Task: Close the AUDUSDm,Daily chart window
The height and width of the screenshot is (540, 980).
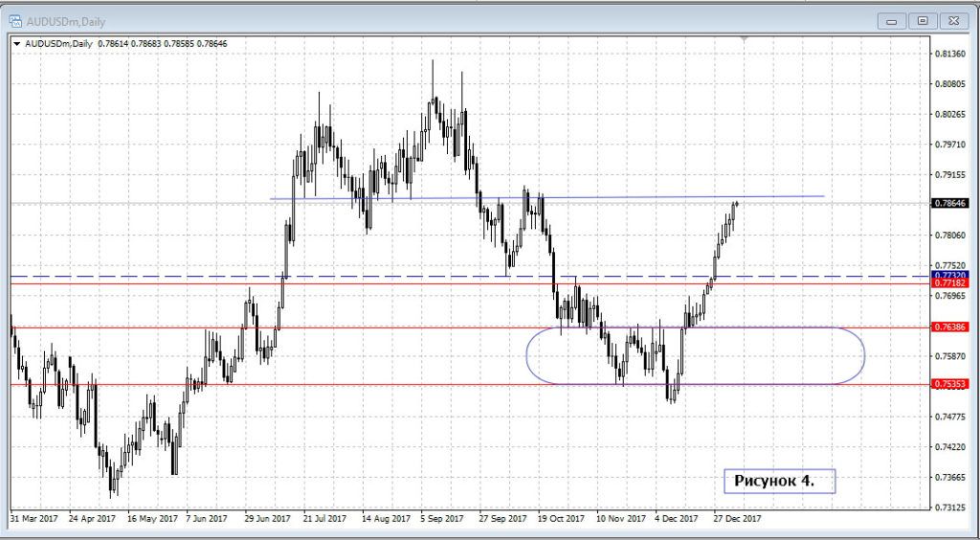Action: (x=952, y=19)
